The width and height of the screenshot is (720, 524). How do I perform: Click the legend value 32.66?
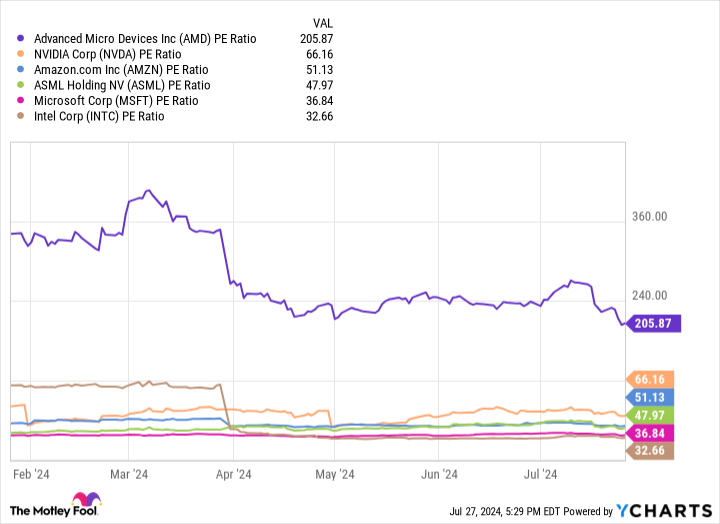(319, 116)
